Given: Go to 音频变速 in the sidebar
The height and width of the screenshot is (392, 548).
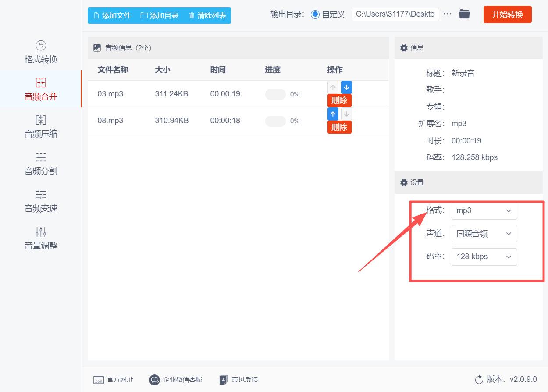Looking at the screenshot, I should 41,201.
